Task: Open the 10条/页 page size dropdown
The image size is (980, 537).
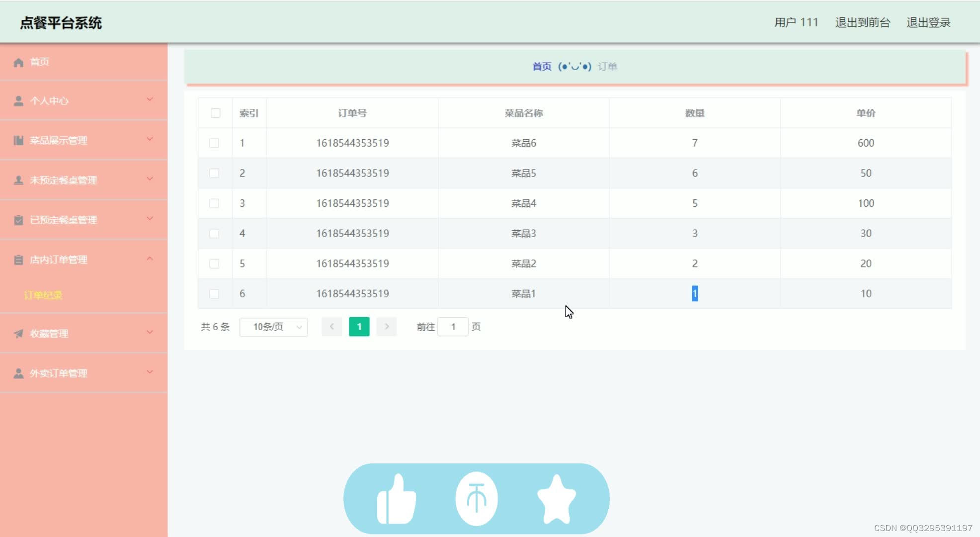Action: pyautogui.click(x=273, y=327)
